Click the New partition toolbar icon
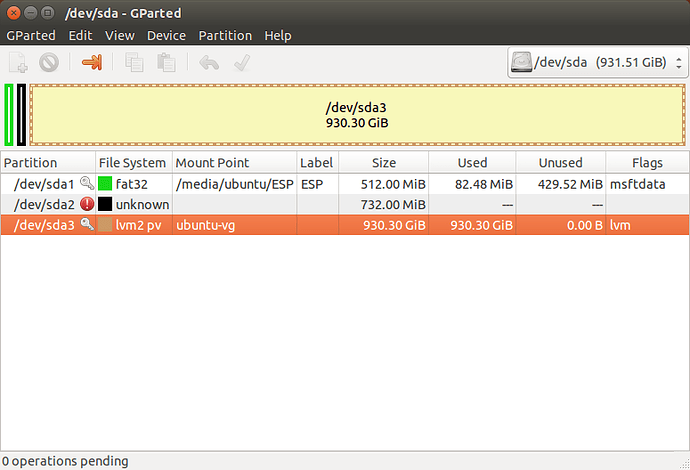Viewport: 690px width, 470px height. [x=18, y=62]
